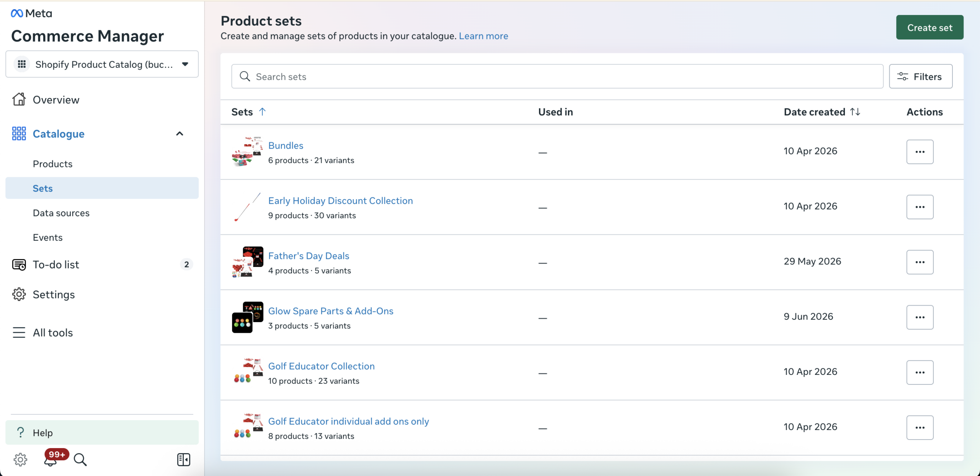
Task: Open the Learn more link
Action: click(x=483, y=36)
